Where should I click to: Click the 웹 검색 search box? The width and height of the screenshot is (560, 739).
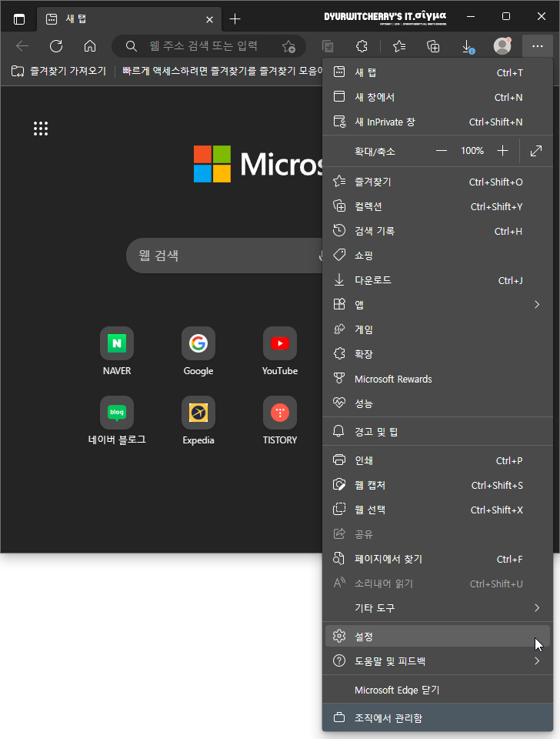click(225, 256)
